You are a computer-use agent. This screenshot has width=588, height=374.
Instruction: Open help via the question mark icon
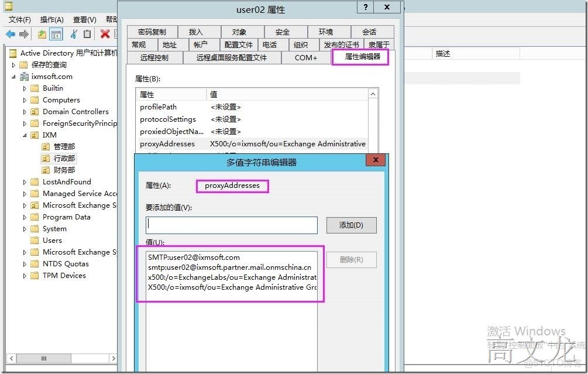tap(365, 7)
